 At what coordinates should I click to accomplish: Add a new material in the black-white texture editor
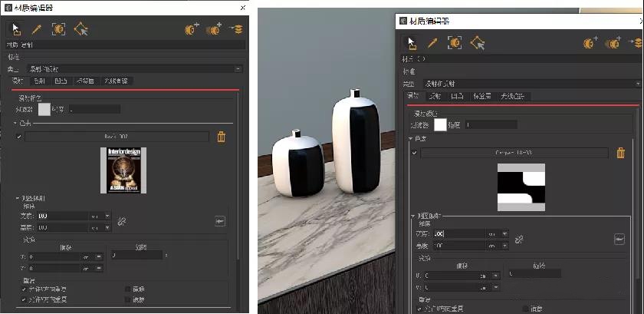[x=590, y=43]
